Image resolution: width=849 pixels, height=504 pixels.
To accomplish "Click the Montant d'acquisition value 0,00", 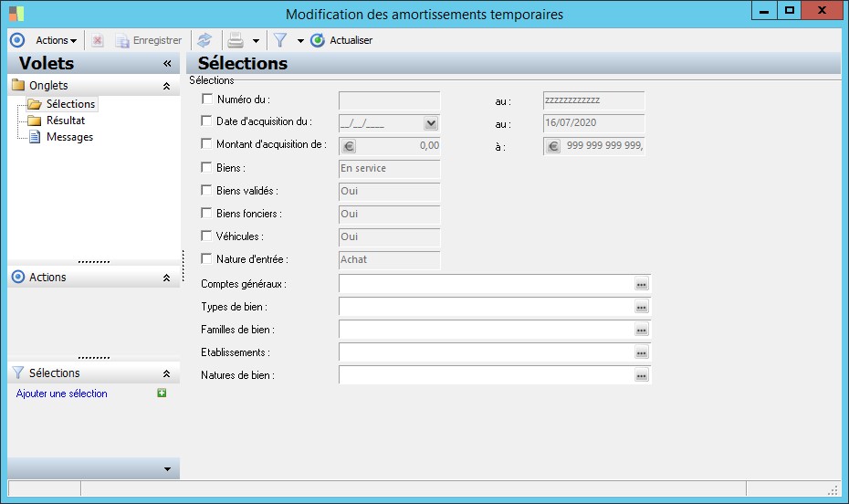I will pos(429,145).
